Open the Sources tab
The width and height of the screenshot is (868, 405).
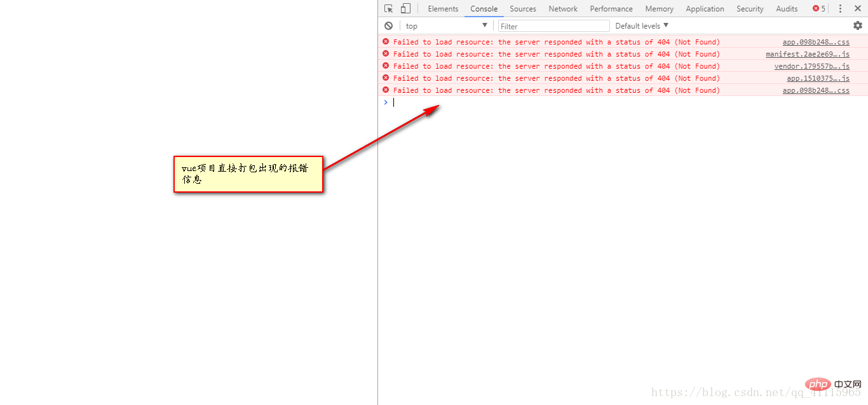point(523,9)
